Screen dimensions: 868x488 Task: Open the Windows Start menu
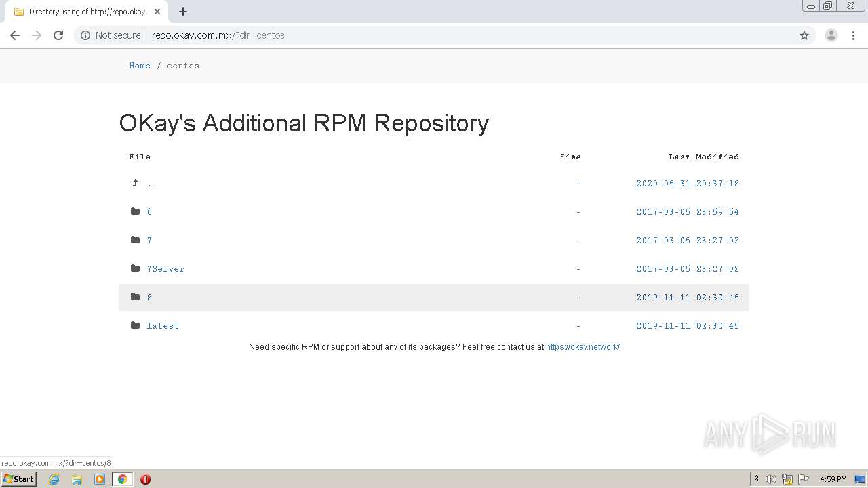18,479
